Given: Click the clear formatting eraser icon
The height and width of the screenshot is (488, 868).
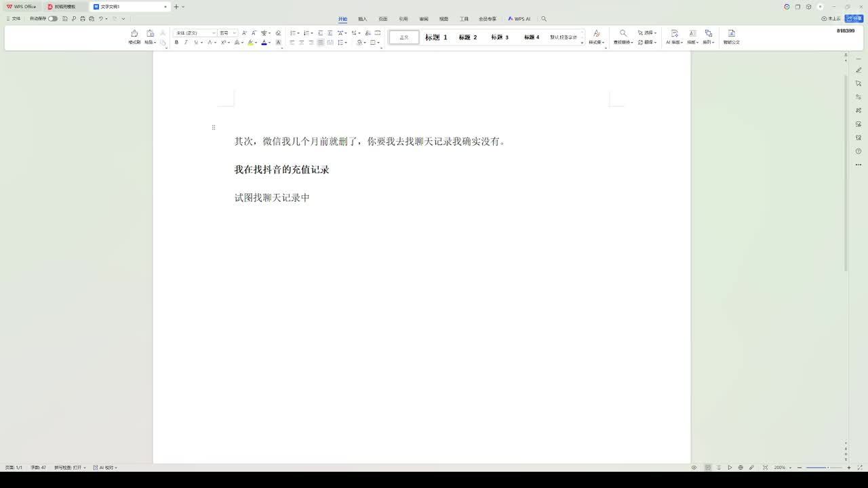Looking at the screenshot, I should pyautogui.click(x=278, y=33).
